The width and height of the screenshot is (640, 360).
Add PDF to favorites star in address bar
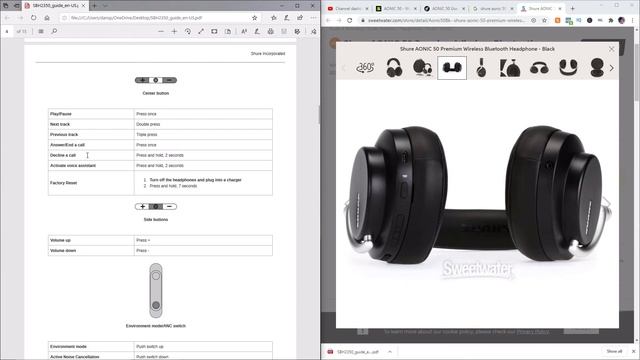[255, 18]
